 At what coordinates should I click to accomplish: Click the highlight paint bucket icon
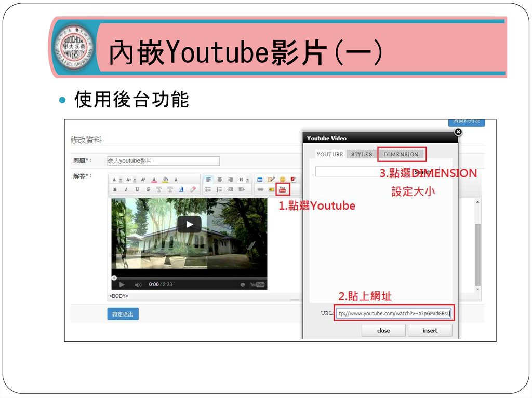point(165,180)
